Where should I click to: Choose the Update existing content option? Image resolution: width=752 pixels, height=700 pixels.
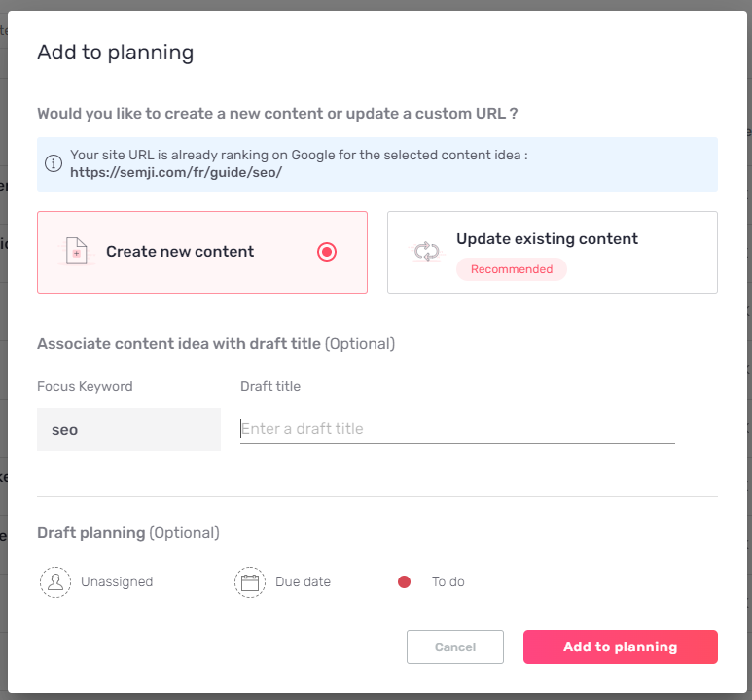click(x=553, y=252)
